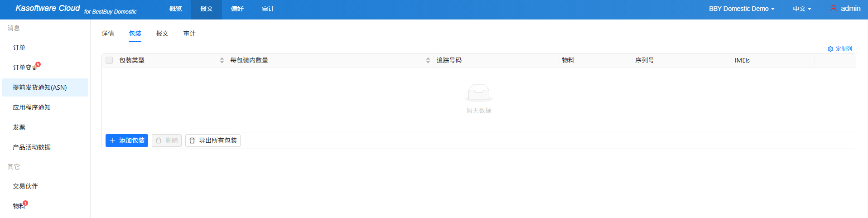Viewport: 868px width, 218px height.
Task: Switch to the 详情 tab
Action: [x=108, y=34]
